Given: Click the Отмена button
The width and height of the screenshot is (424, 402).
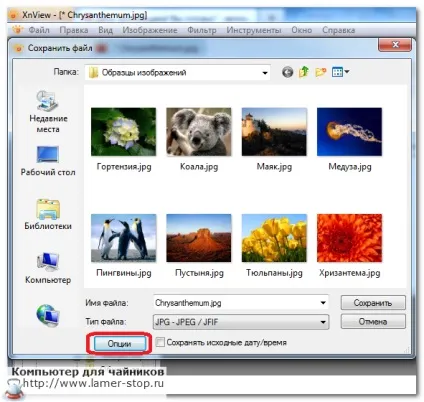Looking at the screenshot, I should click(373, 322).
